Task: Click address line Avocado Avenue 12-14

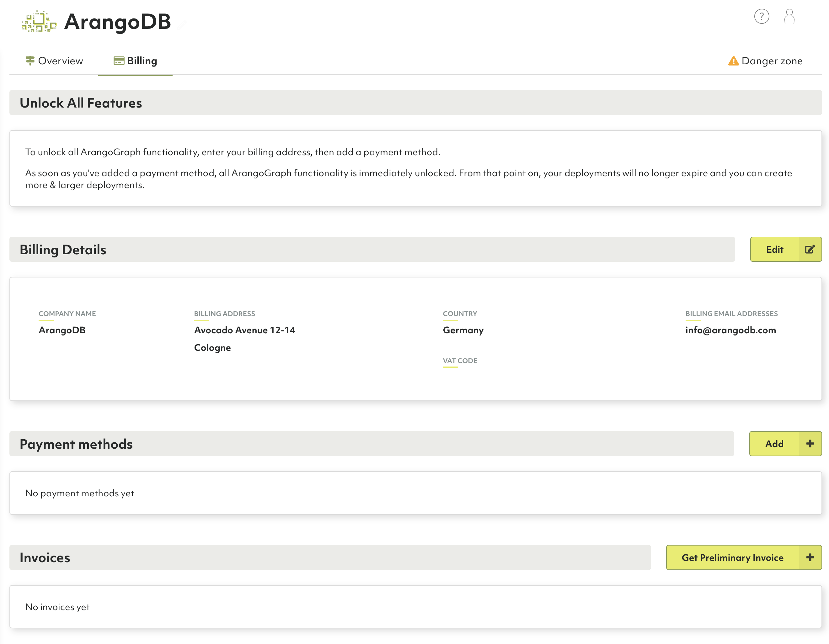Action: (244, 330)
